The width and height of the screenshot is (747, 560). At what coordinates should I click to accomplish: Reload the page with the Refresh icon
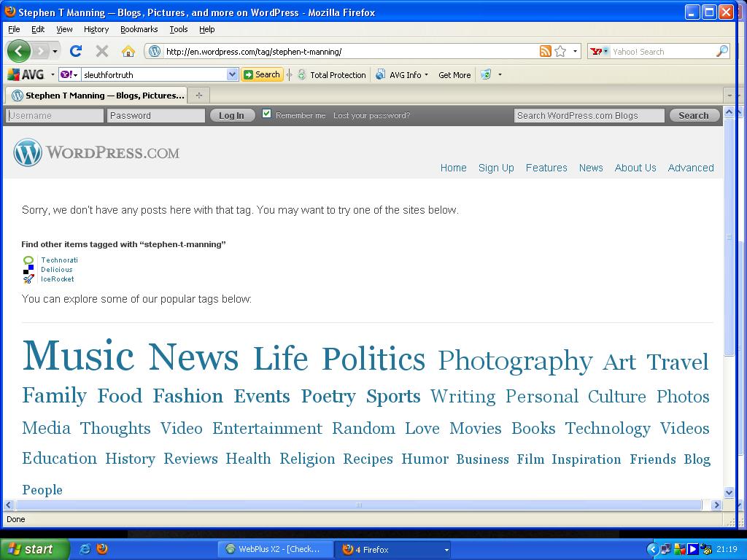[76, 51]
